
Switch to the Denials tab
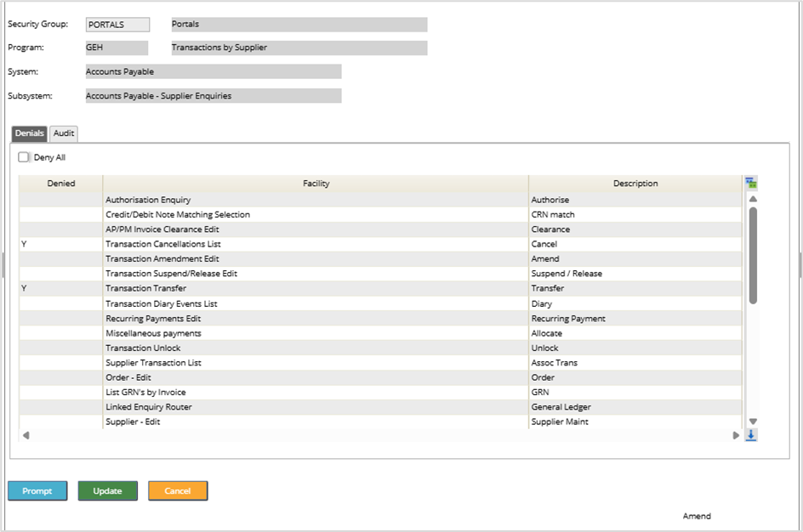pyautogui.click(x=29, y=133)
